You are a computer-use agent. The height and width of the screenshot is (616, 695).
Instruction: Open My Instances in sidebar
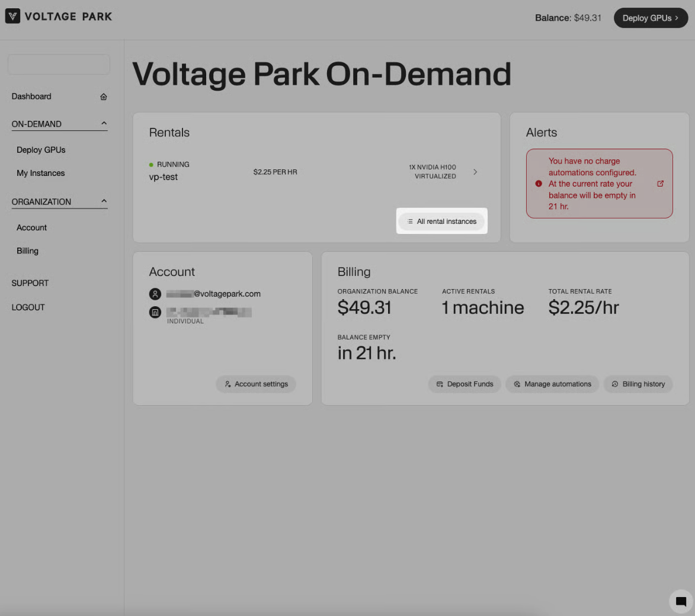(41, 173)
